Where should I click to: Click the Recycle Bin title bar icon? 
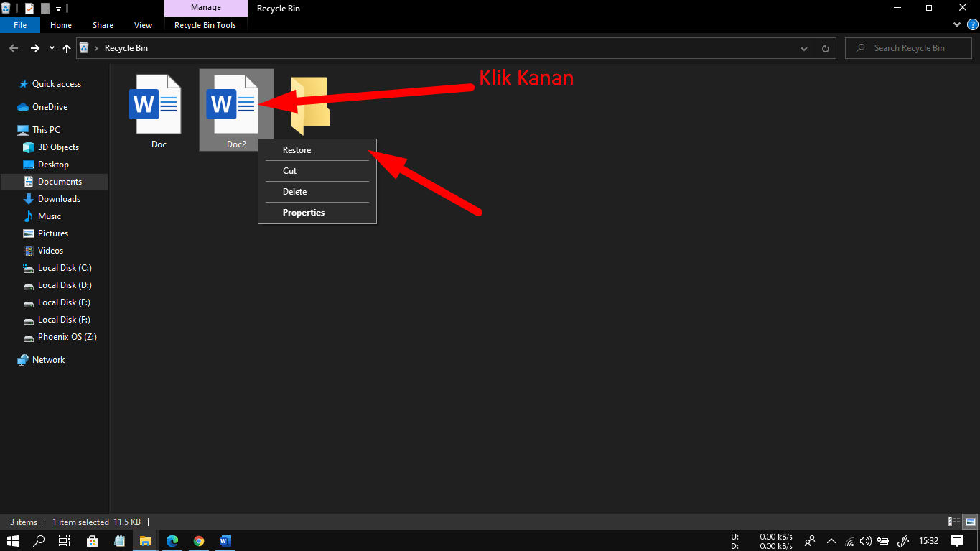(6, 9)
